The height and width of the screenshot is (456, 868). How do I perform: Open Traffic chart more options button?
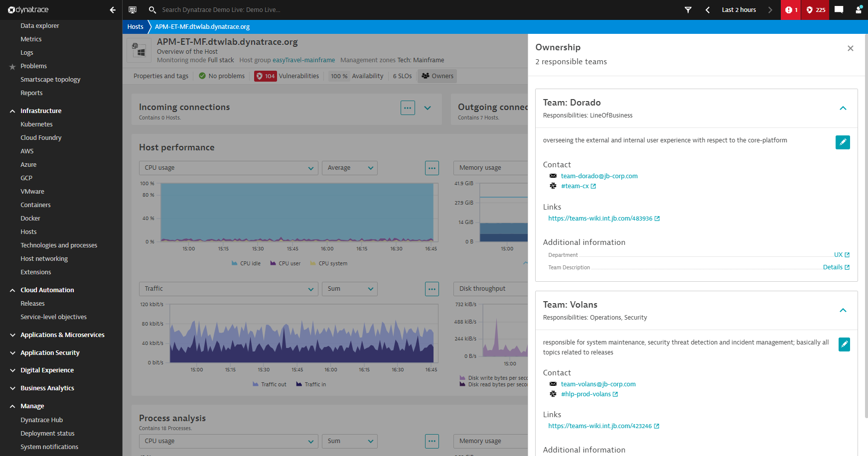[432, 289]
